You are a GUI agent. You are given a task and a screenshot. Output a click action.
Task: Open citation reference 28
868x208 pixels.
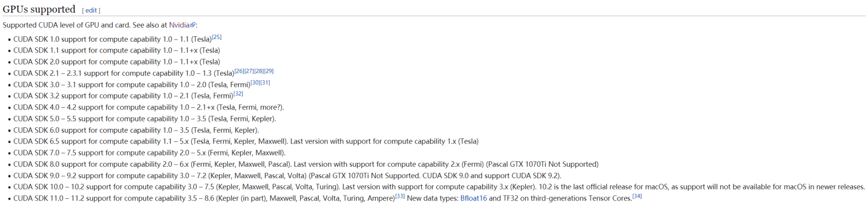tap(259, 71)
